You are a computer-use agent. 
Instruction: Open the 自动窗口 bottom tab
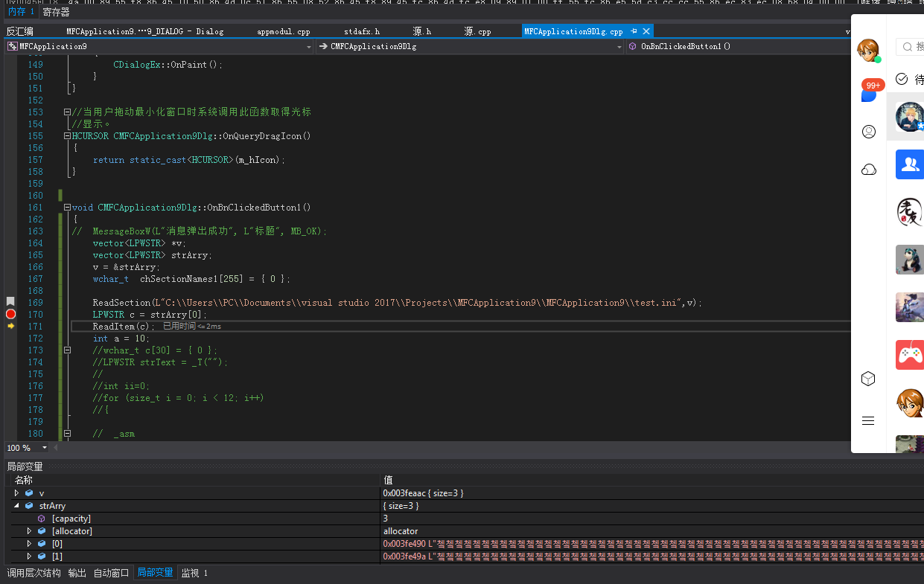[x=111, y=573]
